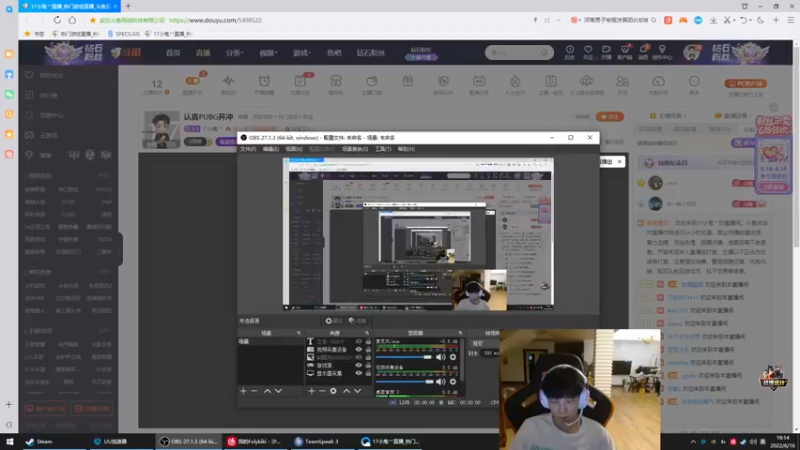Open OBS scene collection menu
The width and height of the screenshot is (800, 450).
[355, 149]
